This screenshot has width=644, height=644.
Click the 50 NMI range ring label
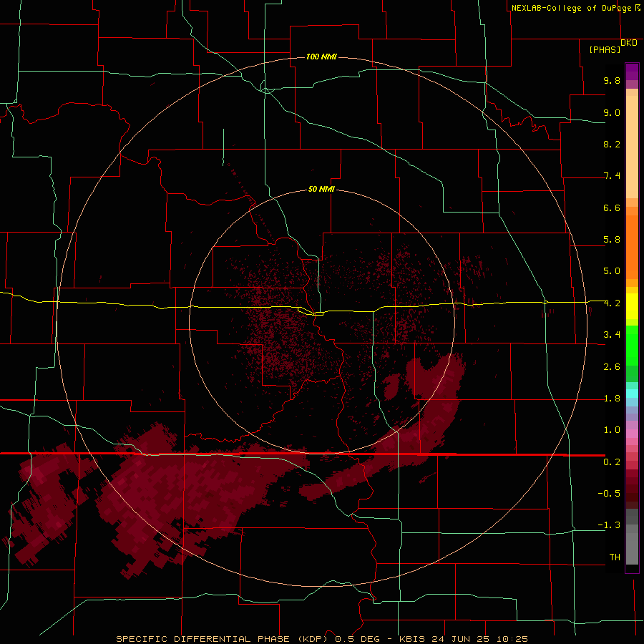coord(321,189)
